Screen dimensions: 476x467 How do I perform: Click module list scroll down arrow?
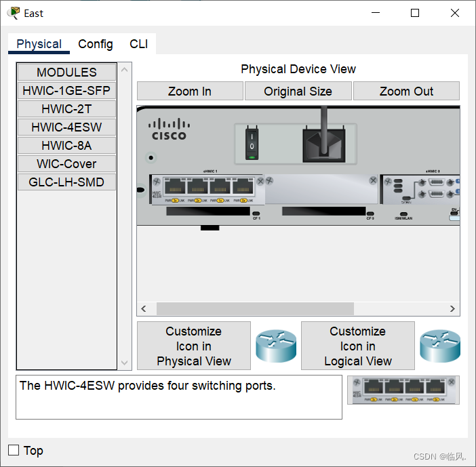coord(124,363)
